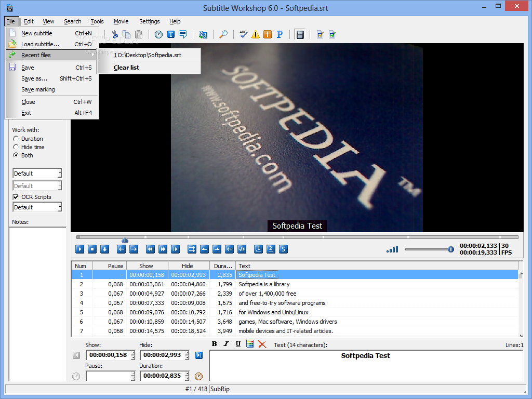Click the Show time stepper arrows

(133, 355)
